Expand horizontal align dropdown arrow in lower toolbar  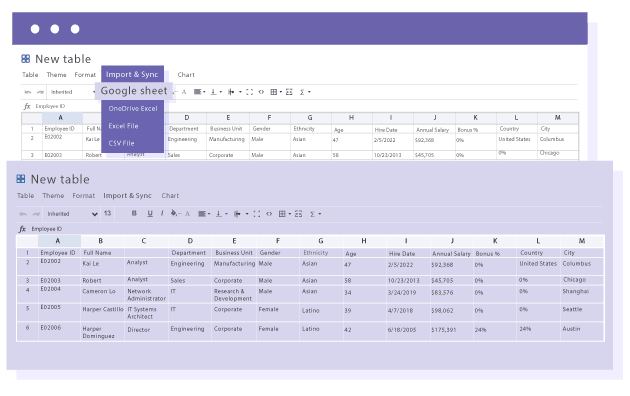point(209,214)
